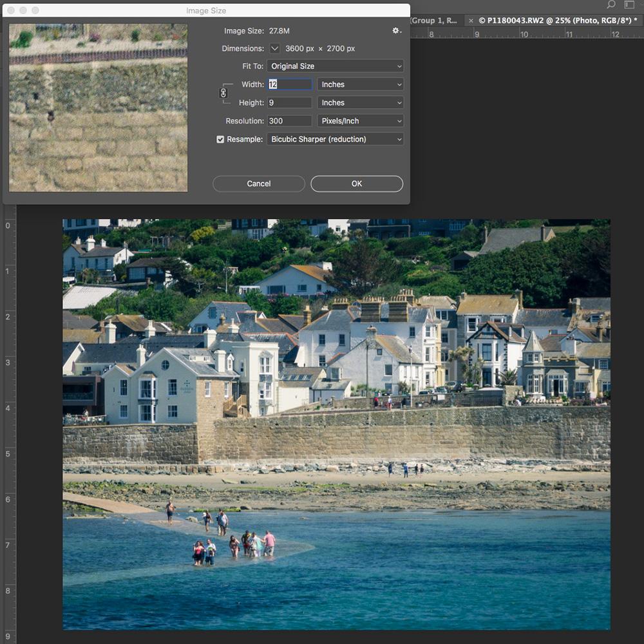This screenshot has width=644, height=644.
Task: Open the Dimensions units dropdown arrow
Action: [x=274, y=48]
